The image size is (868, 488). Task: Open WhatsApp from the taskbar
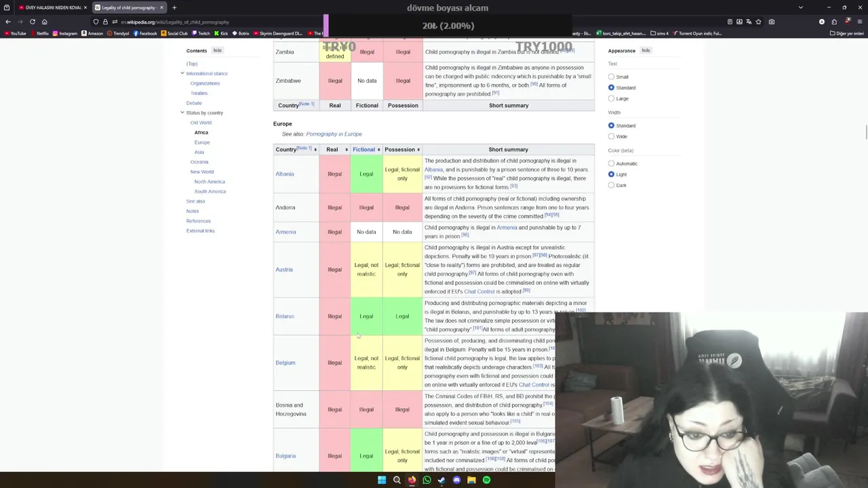pos(427,480)
